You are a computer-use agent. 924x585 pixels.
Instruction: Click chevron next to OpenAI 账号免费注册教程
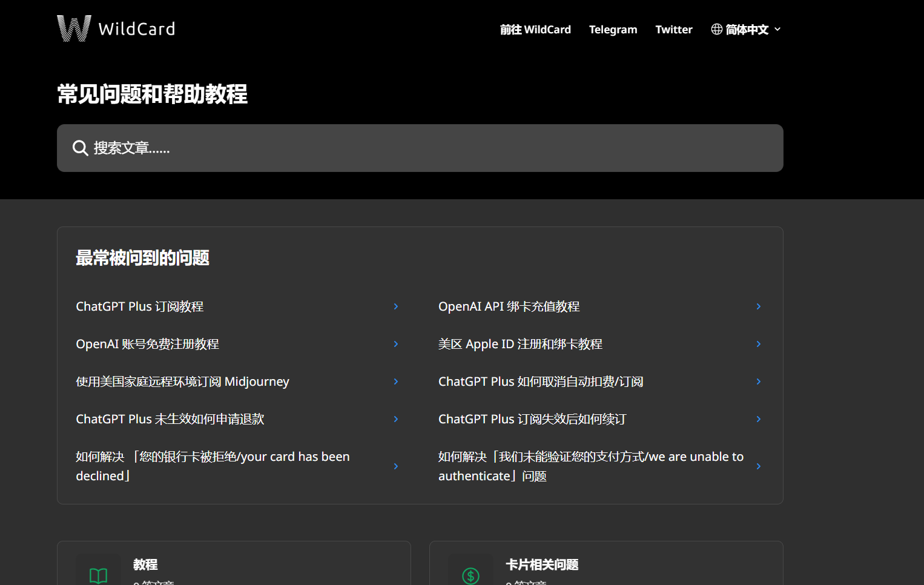(396, 344)
